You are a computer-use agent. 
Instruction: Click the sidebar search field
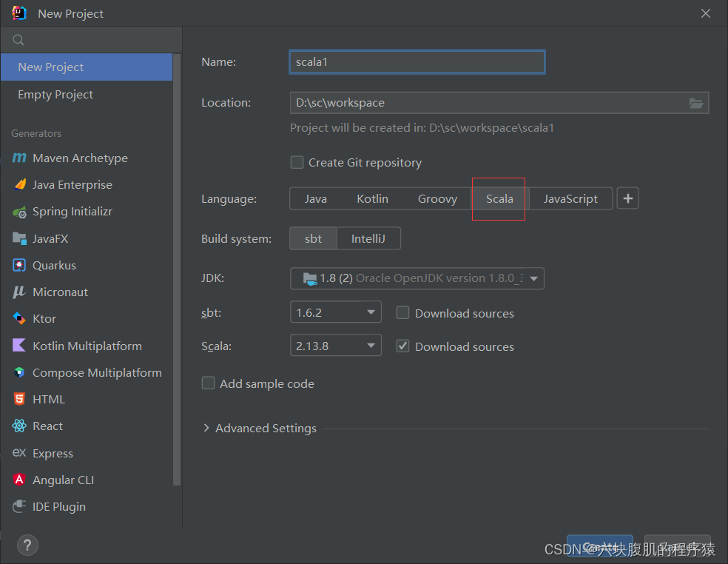91,40
